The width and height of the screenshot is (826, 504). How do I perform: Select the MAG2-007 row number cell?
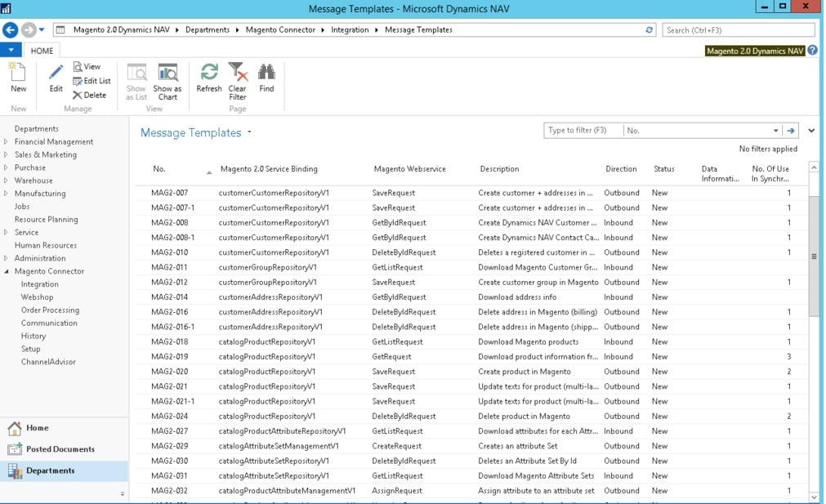coord(169,193)
